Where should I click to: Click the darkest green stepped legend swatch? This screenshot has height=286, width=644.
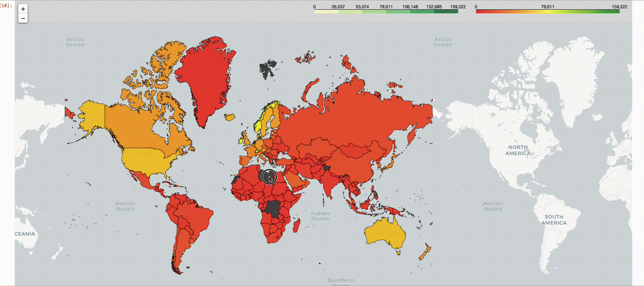(446, 11)
